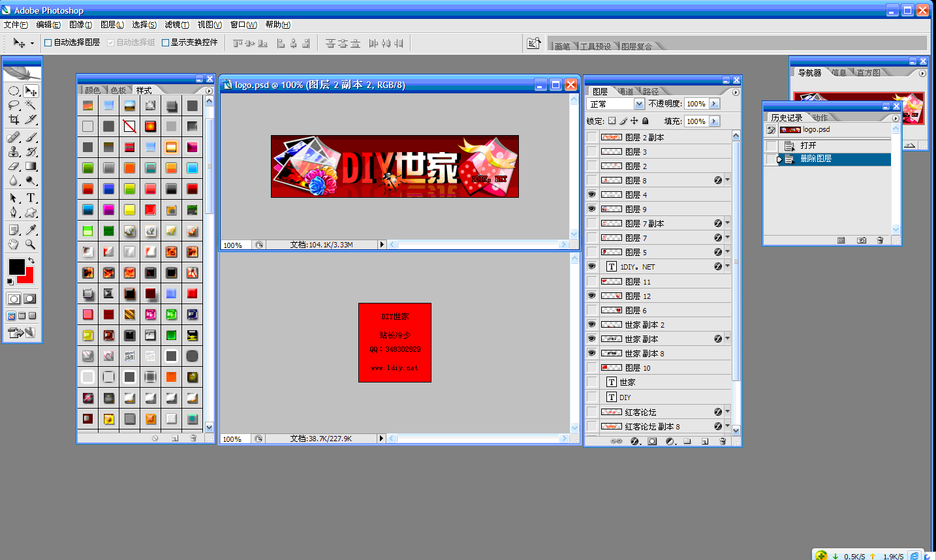Switch to the 色板 tab

[118, 90]
